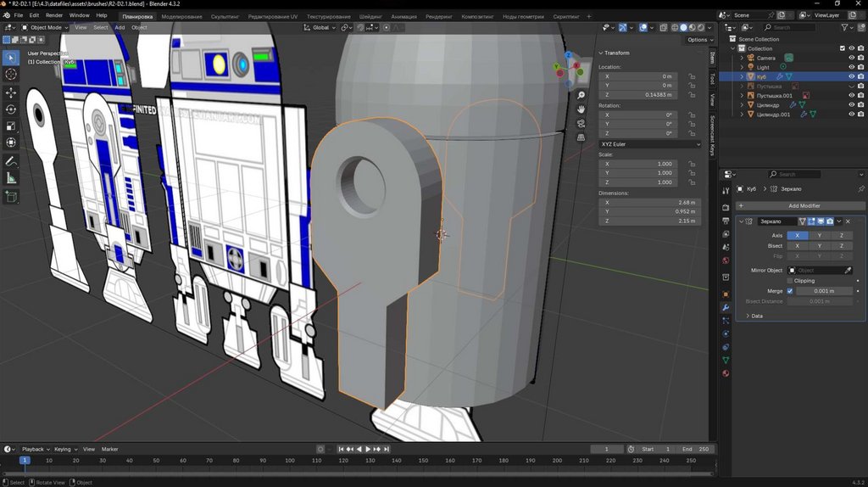Choose the Annotate pencil tool
The height and width of the screenshot is (487, 868).
point(11,161)
